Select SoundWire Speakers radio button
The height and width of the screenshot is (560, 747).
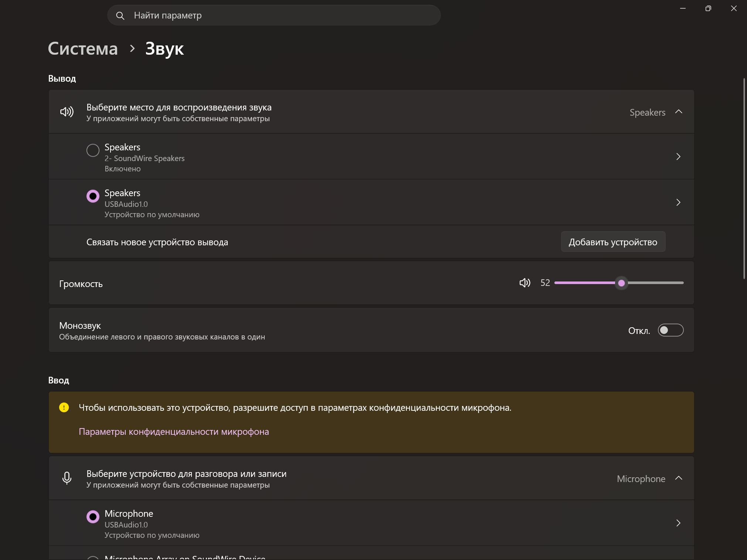[x=93, y=150]
